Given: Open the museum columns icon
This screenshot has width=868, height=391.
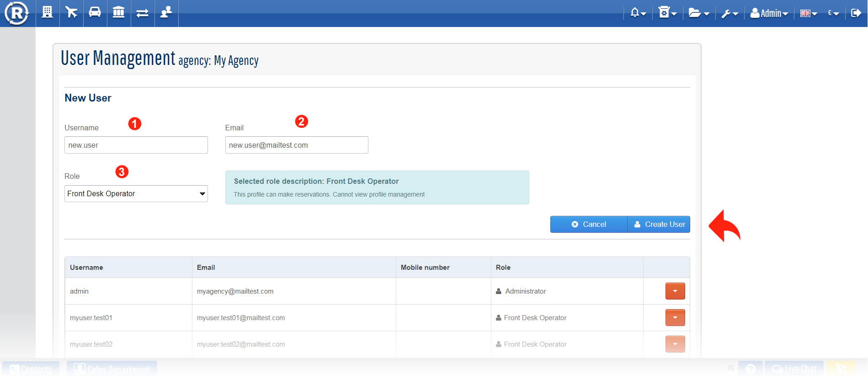Looking at the screenshot, I should [119, 12].
